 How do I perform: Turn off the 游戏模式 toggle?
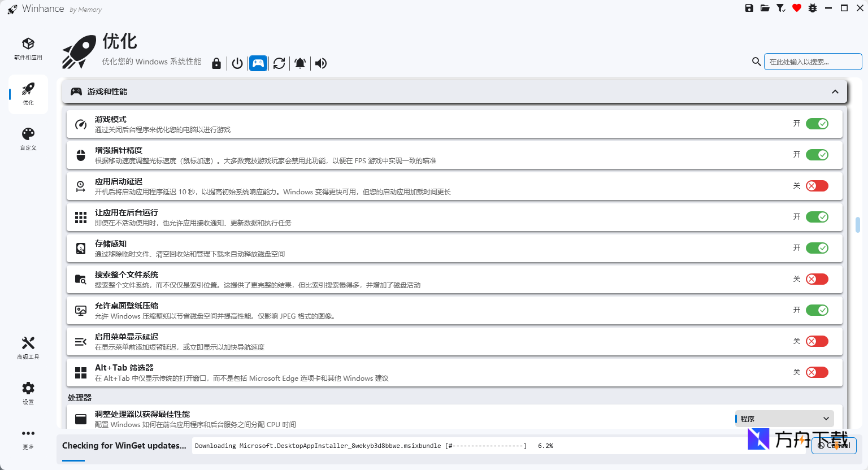817,124
